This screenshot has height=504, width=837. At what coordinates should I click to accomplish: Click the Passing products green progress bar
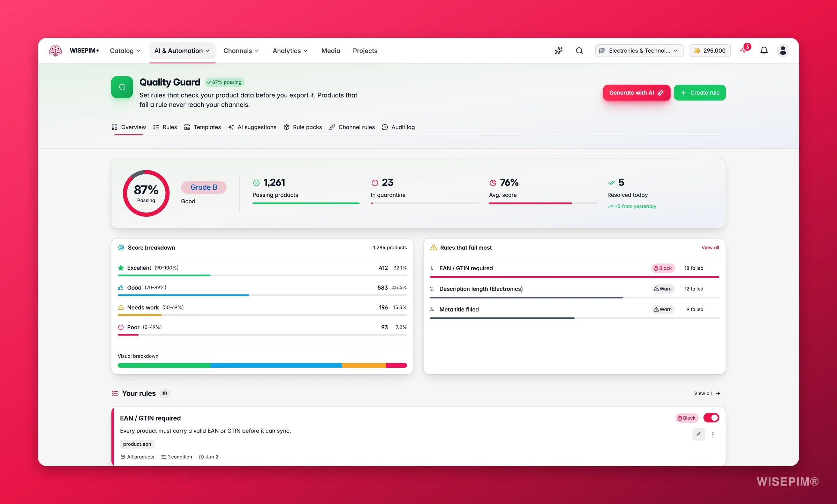[x=306, y=203]
